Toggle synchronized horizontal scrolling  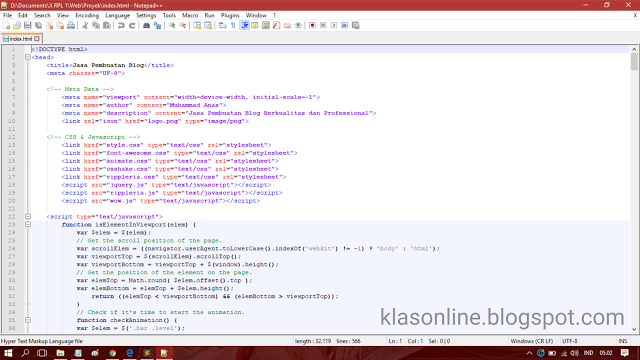coord(208,25)
